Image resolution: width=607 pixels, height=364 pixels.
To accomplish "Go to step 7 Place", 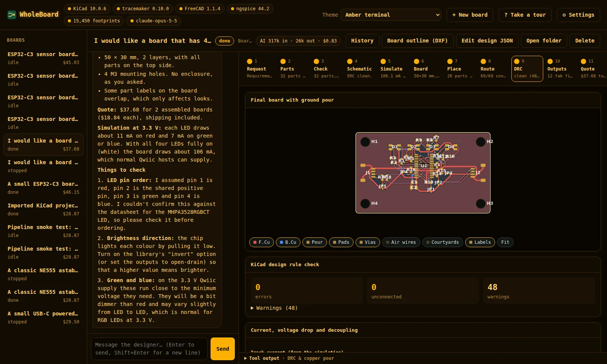I will click(x=460, y=69).
